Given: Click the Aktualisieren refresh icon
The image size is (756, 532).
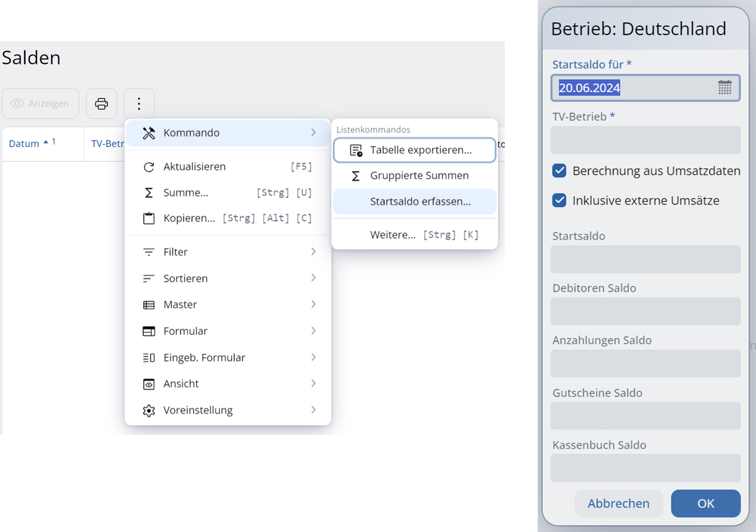Looking at the screenshot, I should 149,167.
